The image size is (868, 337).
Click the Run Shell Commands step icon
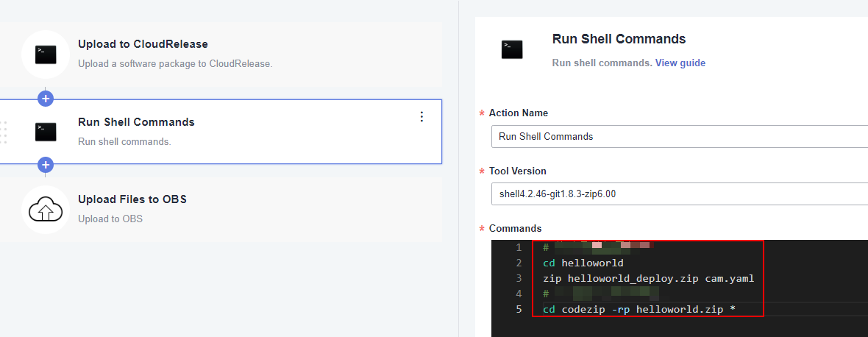coord(46,132)
